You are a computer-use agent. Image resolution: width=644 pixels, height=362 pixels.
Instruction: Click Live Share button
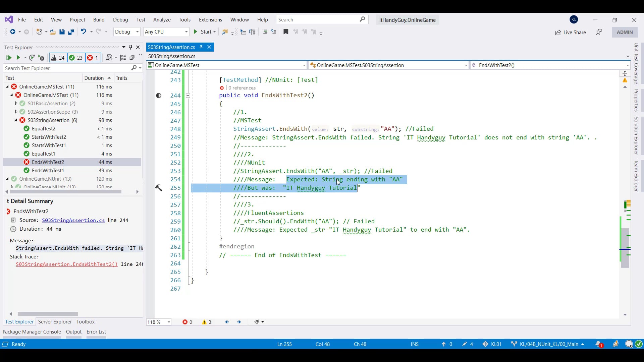(570, 32)
